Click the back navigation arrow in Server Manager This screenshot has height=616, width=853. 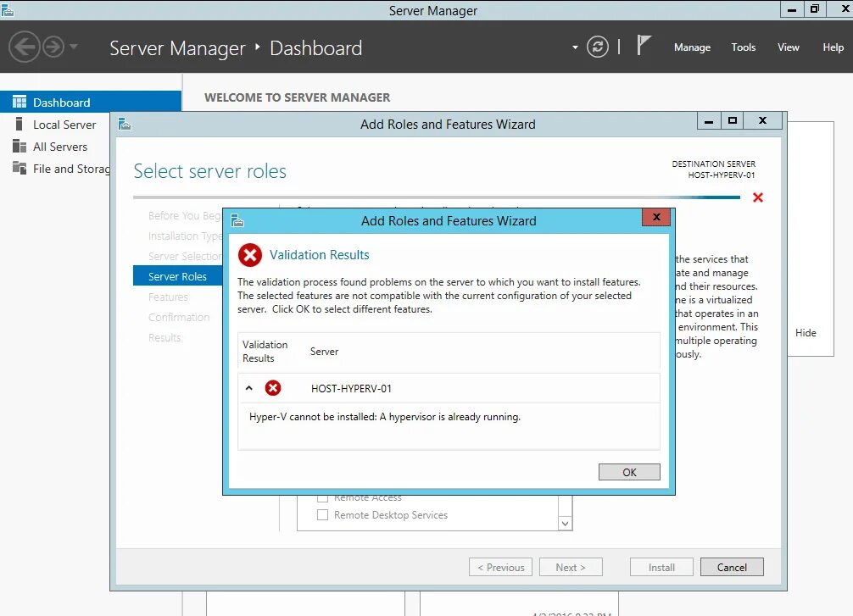pos(25,47)
